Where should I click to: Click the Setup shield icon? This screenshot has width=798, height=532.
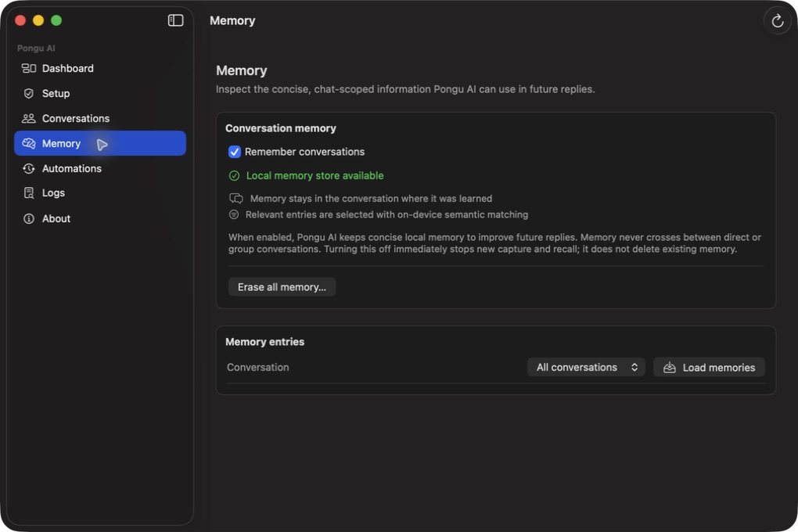point(28,93)
